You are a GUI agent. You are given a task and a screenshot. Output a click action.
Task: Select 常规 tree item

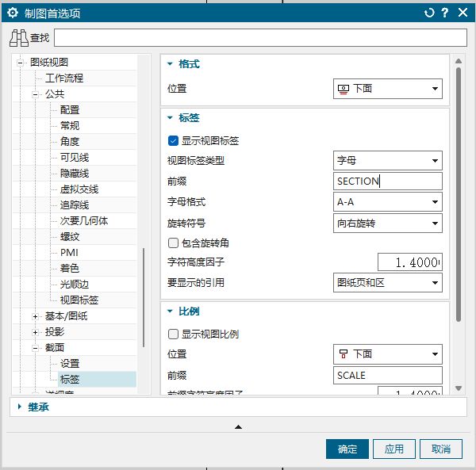pyautogui.click(x=70, y=125)
